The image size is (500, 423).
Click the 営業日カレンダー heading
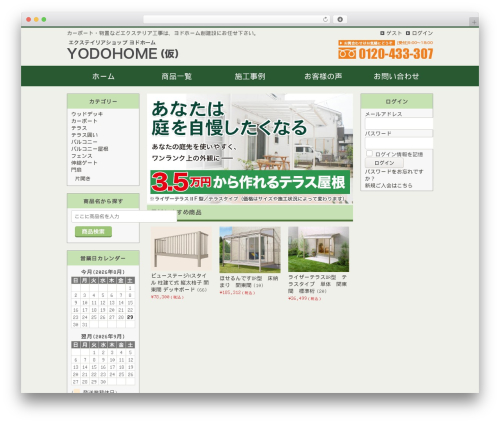(x=103, y=258)
